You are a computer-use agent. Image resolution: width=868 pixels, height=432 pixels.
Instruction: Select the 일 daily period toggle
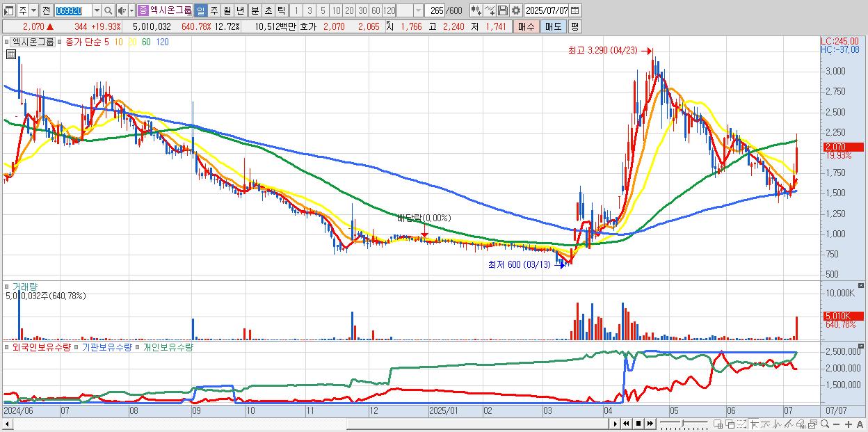200,10
